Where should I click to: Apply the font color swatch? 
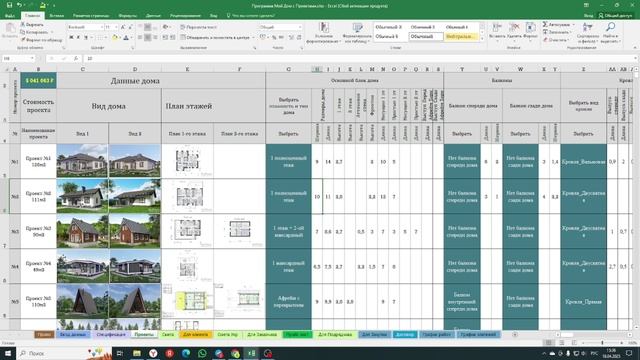(126, 38)
